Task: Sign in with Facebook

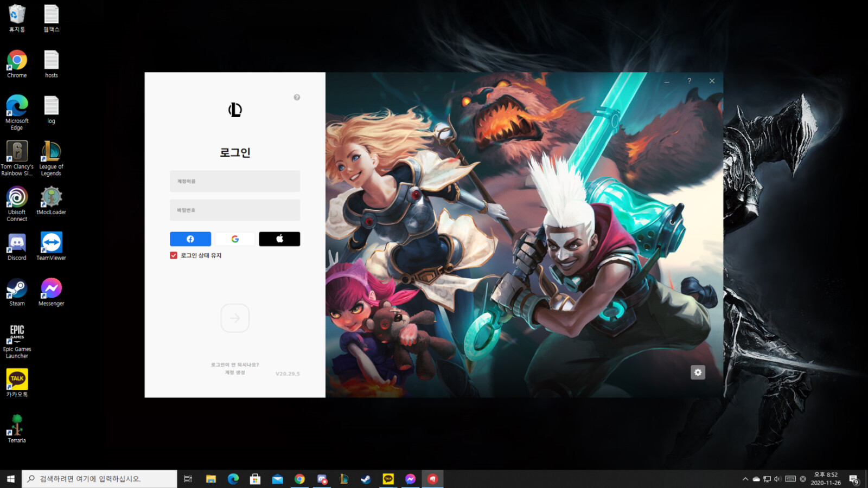Action: point(190,239)
